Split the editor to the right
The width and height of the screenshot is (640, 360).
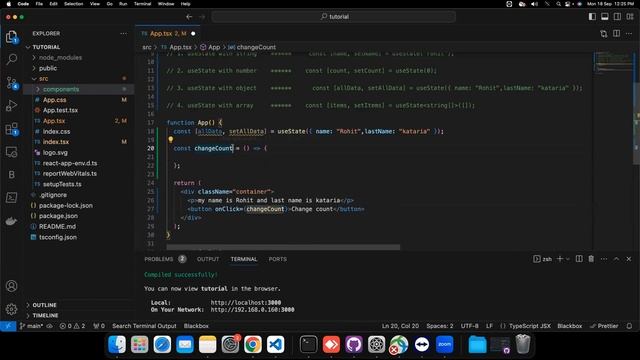point(616,33)
